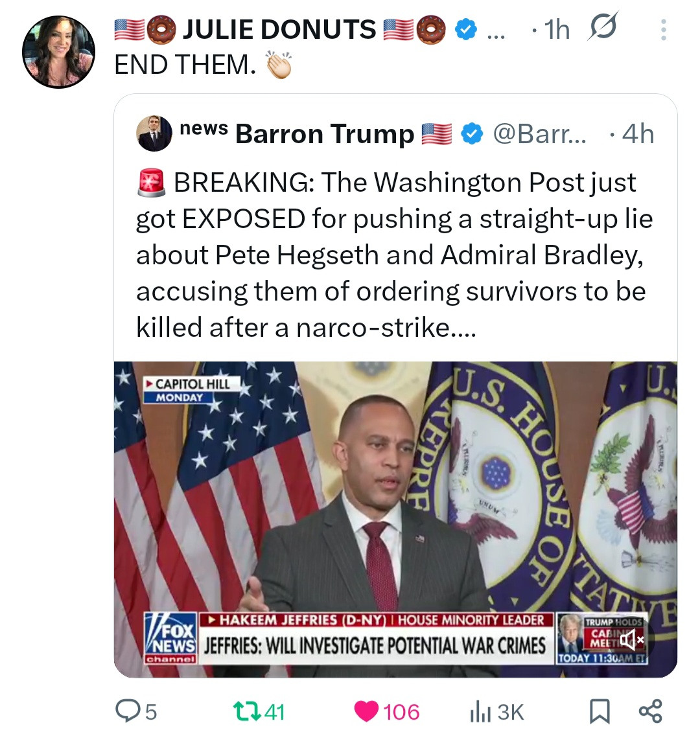Like the post with the heart
Image resolution: width=700 pixels, height=743 pixels.
tap(366, 712)
